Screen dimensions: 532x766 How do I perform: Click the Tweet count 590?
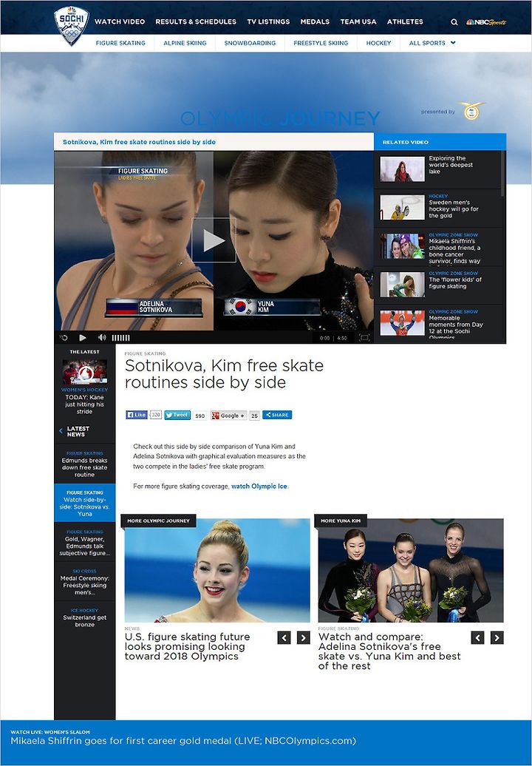pyautogui.click(x=199, y=416)
